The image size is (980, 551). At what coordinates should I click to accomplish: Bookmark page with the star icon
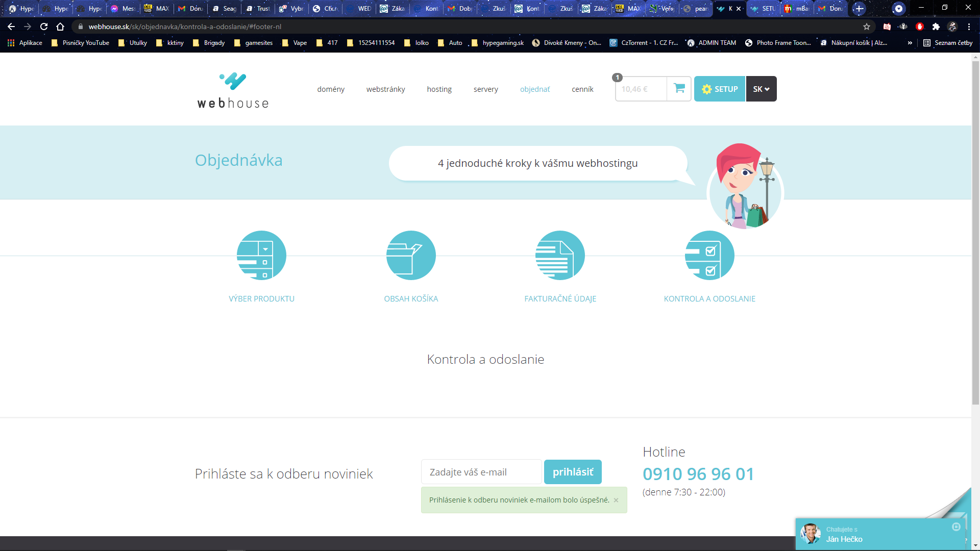coord(867,27)
